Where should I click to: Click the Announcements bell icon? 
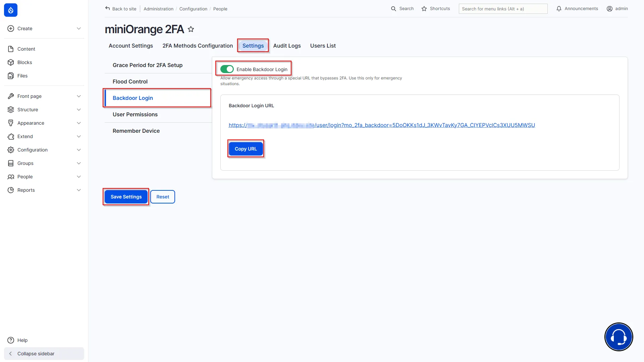pyautogui.click(x=559, y=9)
